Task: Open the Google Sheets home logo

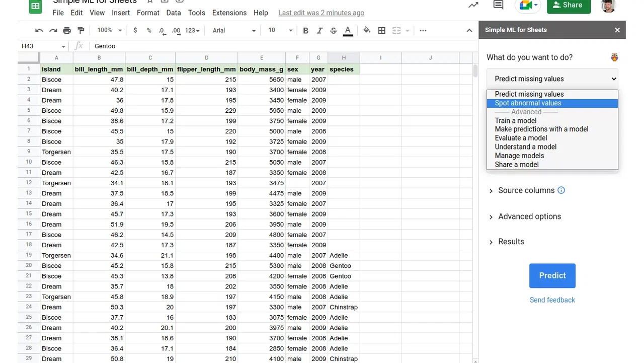Action: click(x=35, y=6)
